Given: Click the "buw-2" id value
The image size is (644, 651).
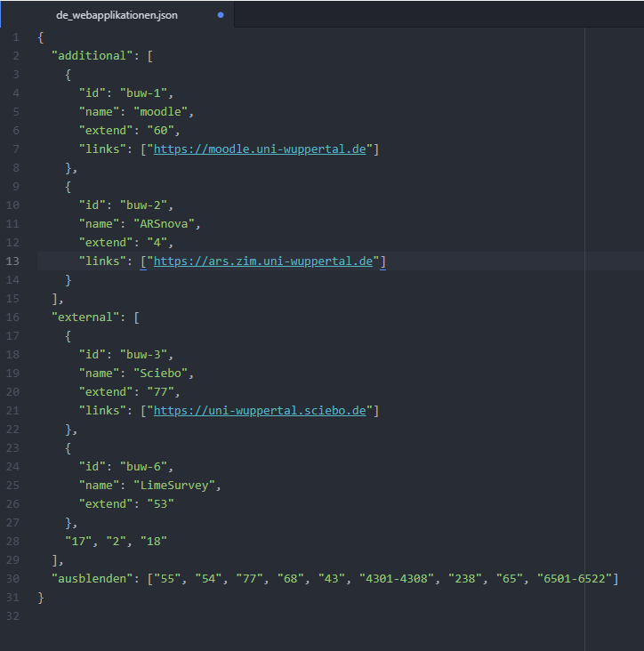Looking at the screenshot, I should pyautogui.click(x=144, y=205).
